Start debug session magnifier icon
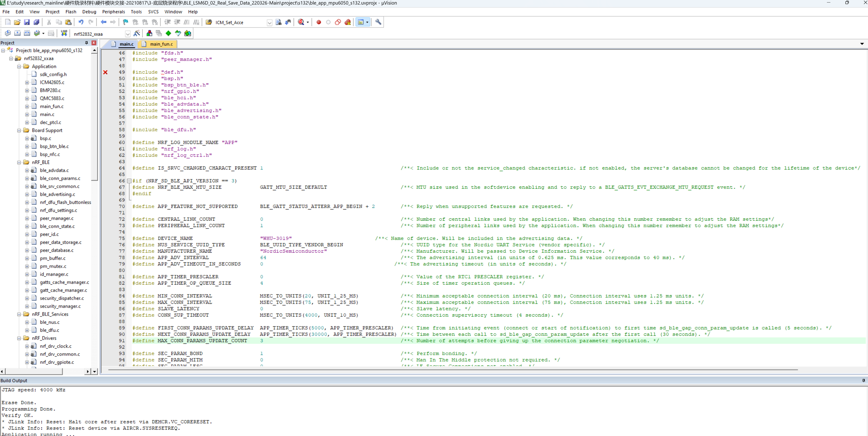The height and width of the screenshot is (436, 868). click(301, 22)
